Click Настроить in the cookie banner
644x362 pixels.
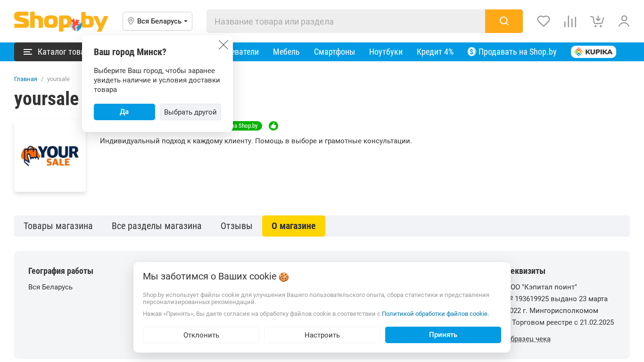click(x=322, y=335)
